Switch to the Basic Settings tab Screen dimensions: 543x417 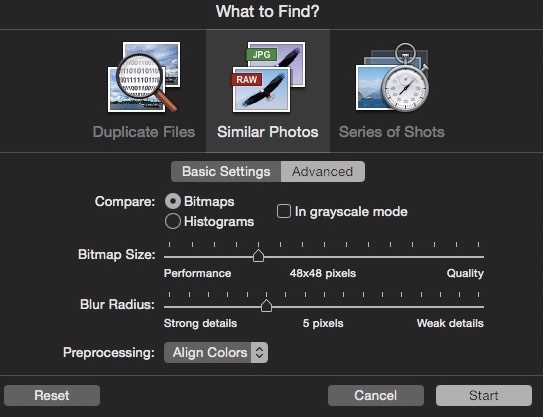coord(226,171)
